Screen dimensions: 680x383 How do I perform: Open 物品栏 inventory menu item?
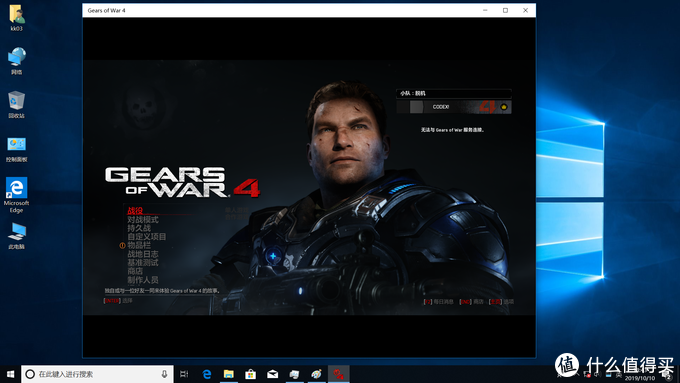pyautogui.click(x=139, y=246)
